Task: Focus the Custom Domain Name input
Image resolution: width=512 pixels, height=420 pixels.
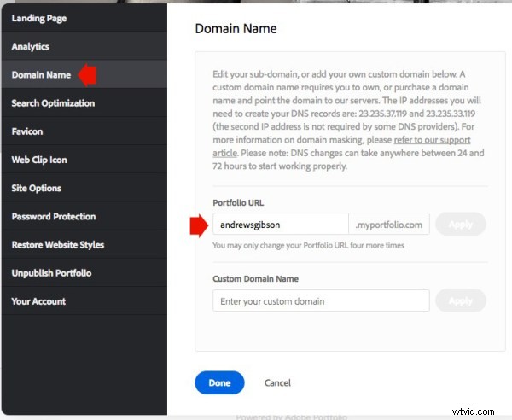Action: click(321, 300)
